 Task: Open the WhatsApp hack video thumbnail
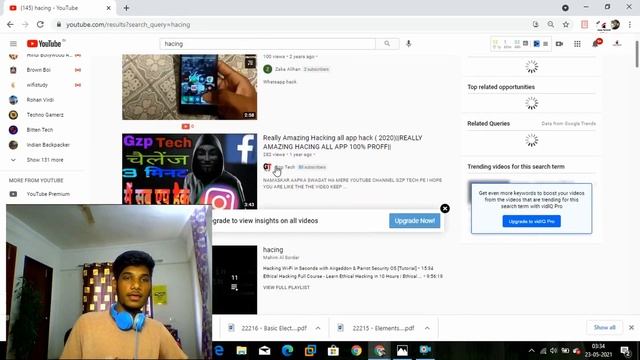click(x=189, y=87)
